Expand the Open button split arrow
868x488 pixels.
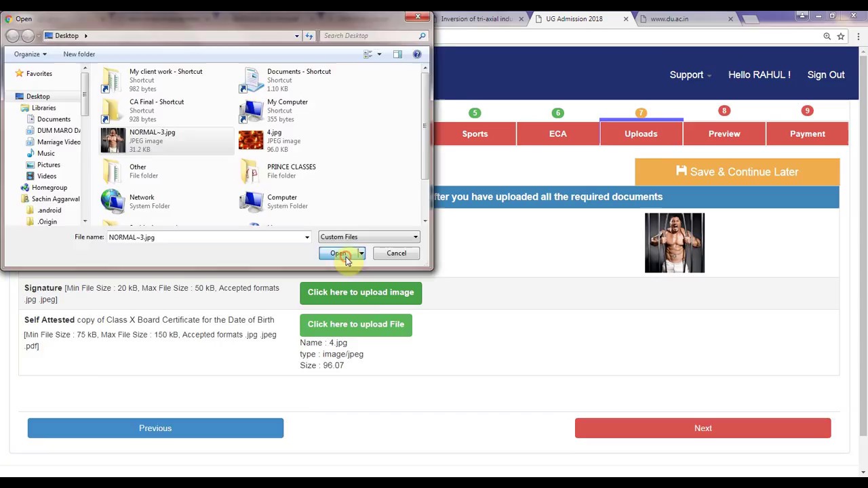(361, 253)
